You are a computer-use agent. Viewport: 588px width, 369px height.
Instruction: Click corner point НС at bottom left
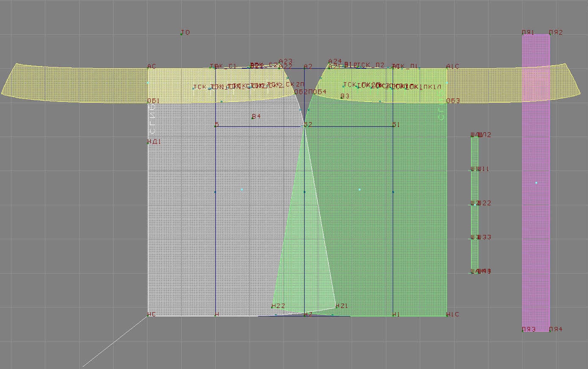(148, 316)
